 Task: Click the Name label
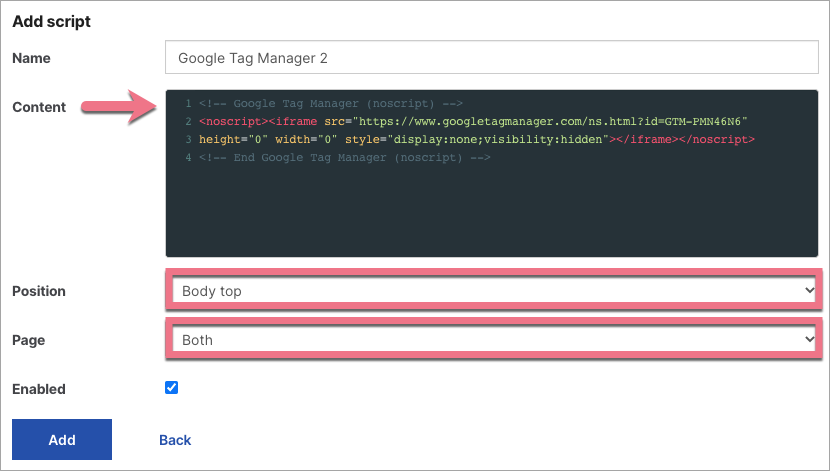click(x=31, y=58)
